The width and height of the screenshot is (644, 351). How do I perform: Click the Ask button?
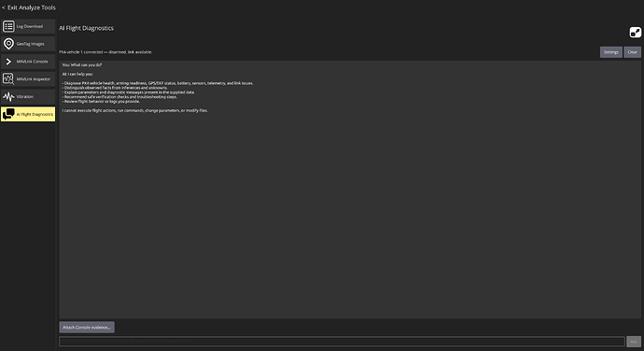[634, 341]
